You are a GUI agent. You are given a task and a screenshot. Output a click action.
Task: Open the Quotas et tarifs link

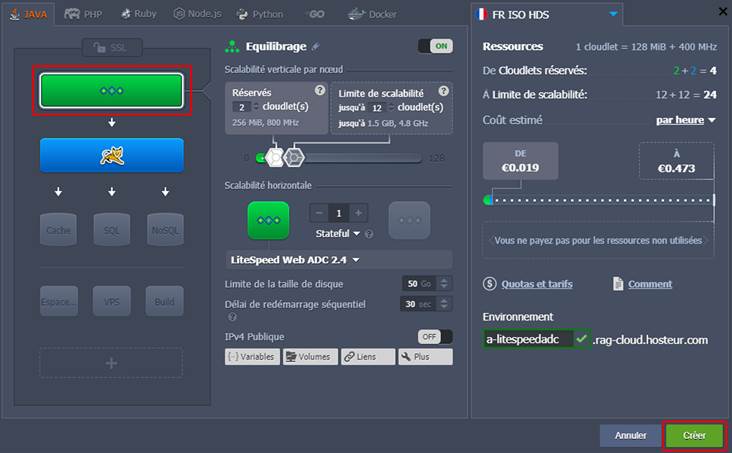(x=536, y=284)
